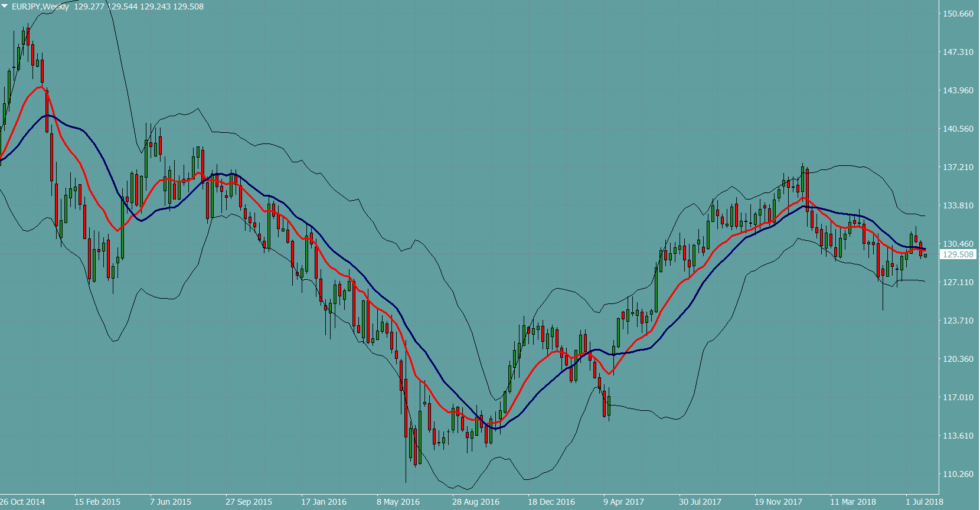Image resolution: width=980 pixels, height=510 pixels.
Task: Click the EURJPY,Weekly chart title
Action: (40, 6)
